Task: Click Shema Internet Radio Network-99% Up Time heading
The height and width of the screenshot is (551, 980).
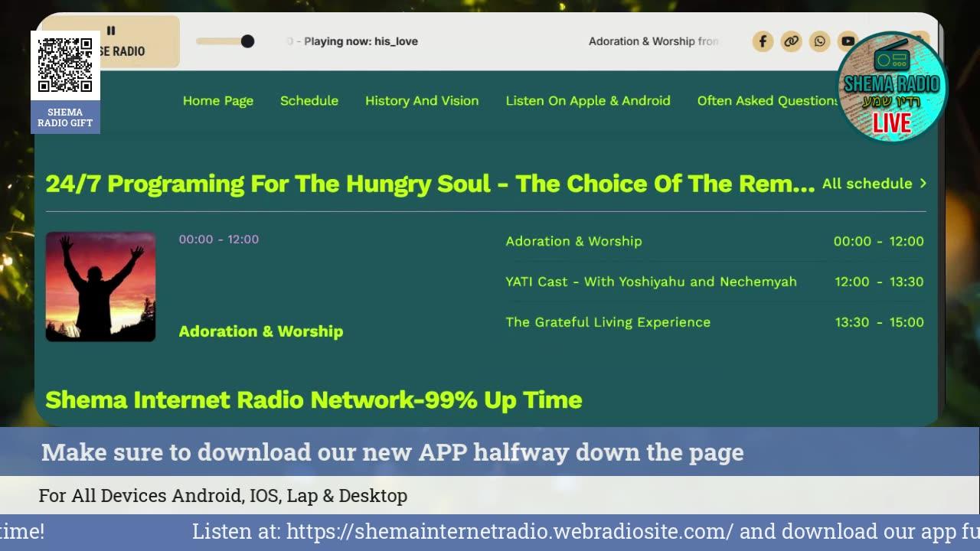Action: click(x=314, y=399)
